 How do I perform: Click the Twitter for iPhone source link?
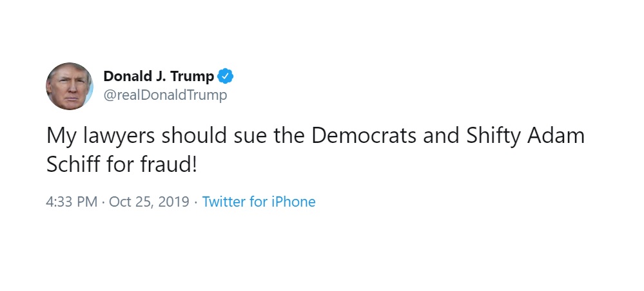click(x=259, y=202)
